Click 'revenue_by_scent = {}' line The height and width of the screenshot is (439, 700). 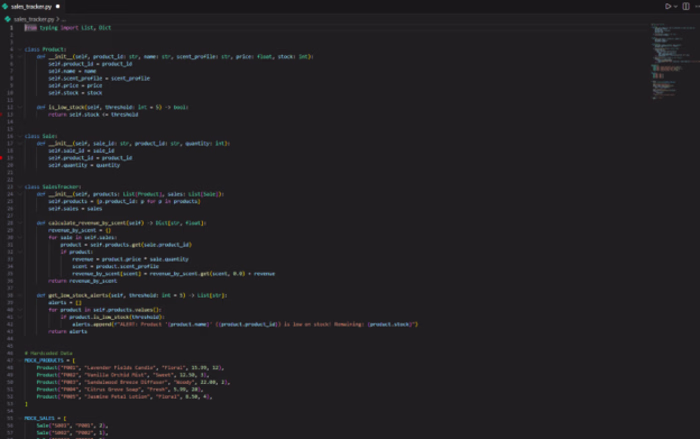79,230
